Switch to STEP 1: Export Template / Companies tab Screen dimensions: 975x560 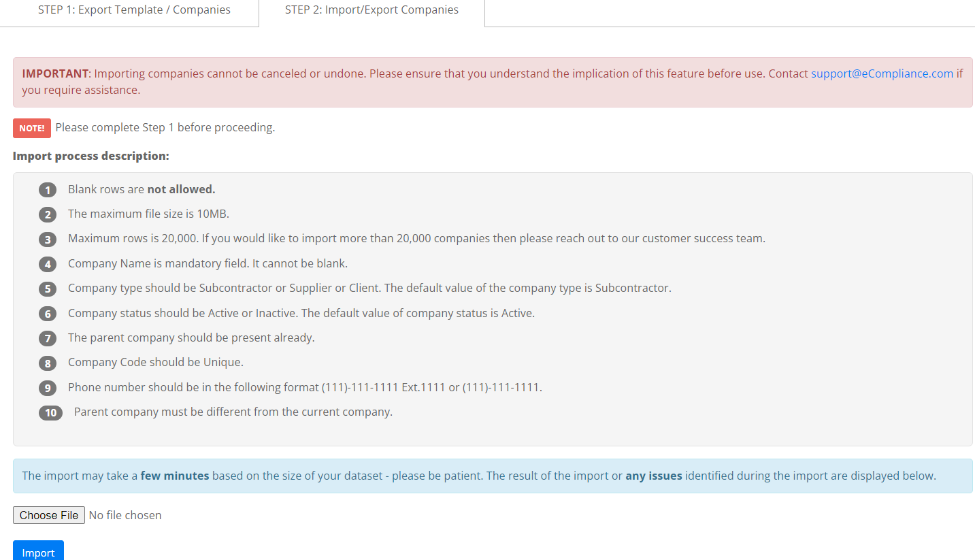pos(134,10)
